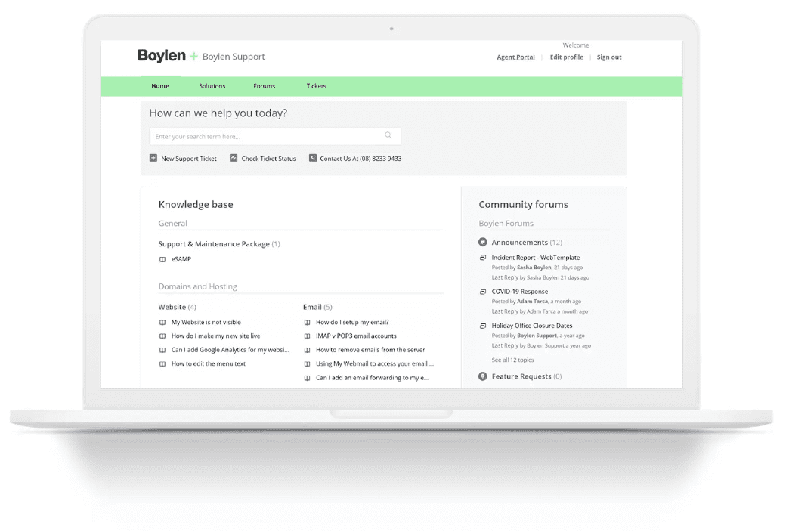Open the Agent Portal link
Screen dimensions: 786x532
pos(515,57)
